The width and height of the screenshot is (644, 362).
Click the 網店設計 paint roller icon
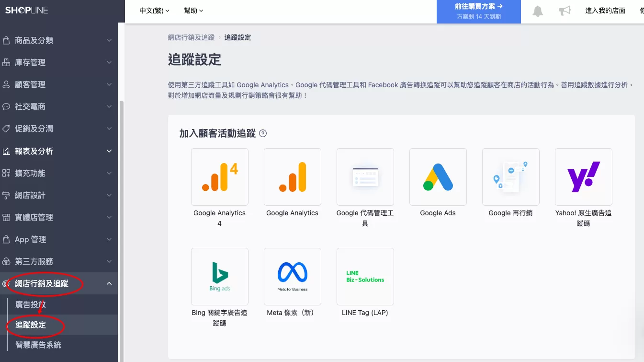point(6,195)
